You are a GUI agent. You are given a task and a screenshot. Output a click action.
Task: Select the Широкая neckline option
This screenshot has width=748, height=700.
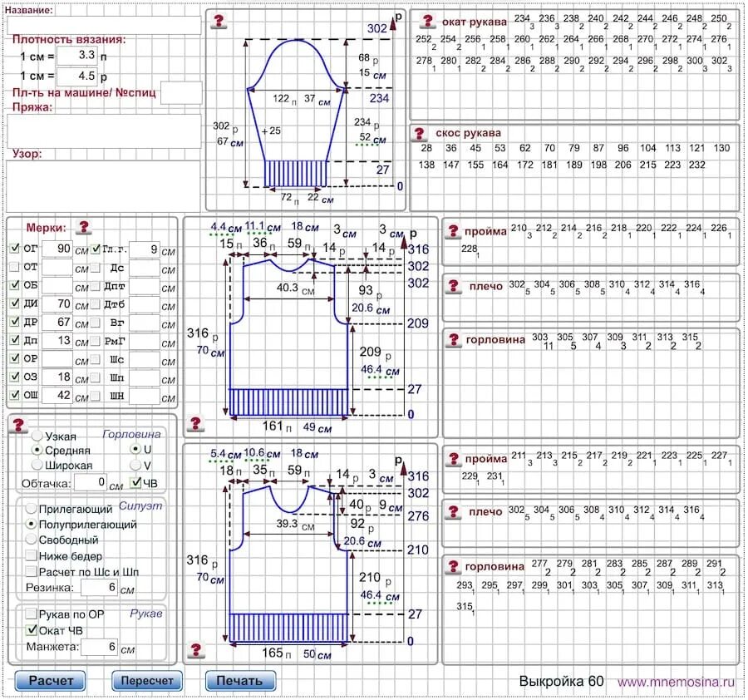37,464
